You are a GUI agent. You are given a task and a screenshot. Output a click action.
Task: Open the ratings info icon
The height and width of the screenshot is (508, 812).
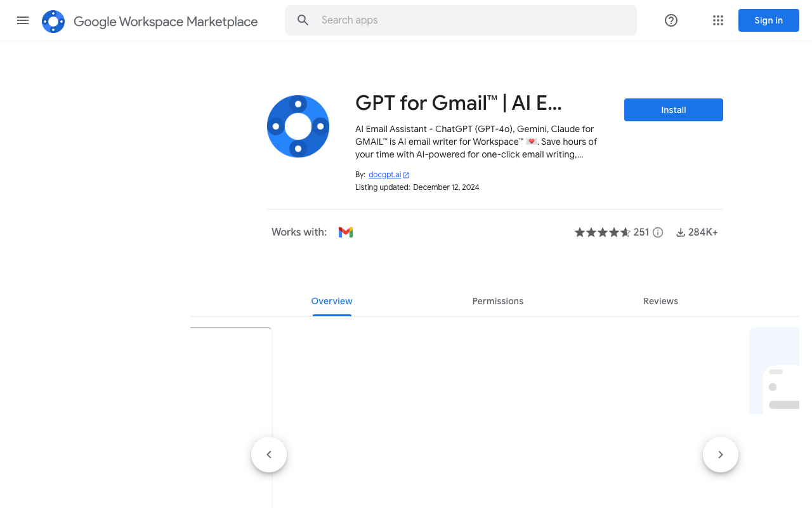point(658,232)
